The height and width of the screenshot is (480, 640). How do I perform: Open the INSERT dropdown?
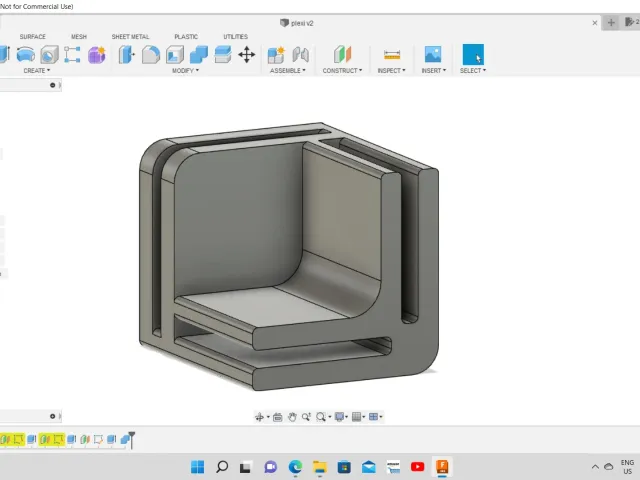[433, 71]
